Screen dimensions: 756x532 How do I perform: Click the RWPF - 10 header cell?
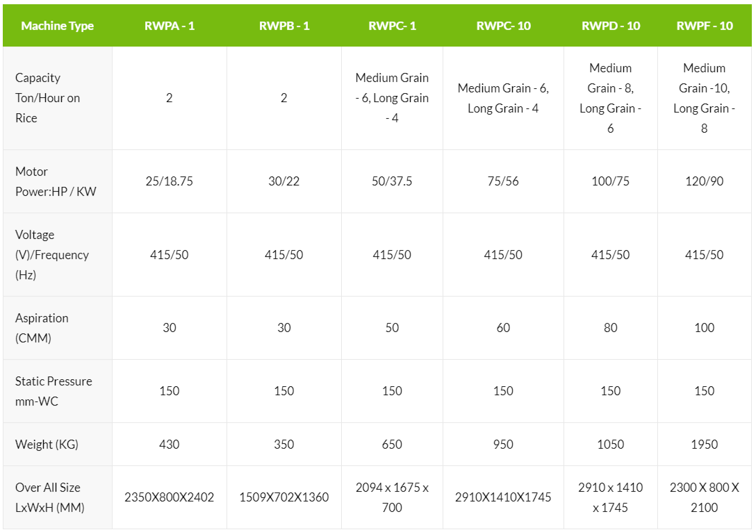click(x=704, y=26)
